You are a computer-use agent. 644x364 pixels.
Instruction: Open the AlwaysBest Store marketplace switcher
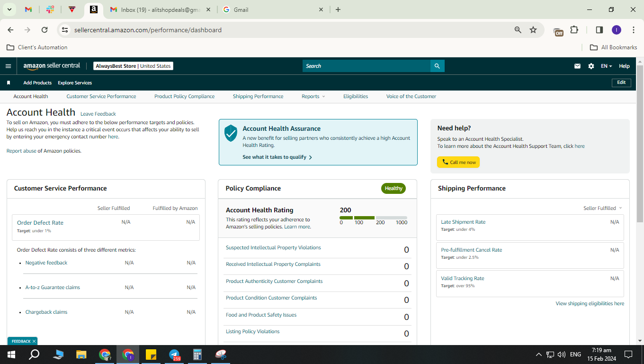pos(133,66)
